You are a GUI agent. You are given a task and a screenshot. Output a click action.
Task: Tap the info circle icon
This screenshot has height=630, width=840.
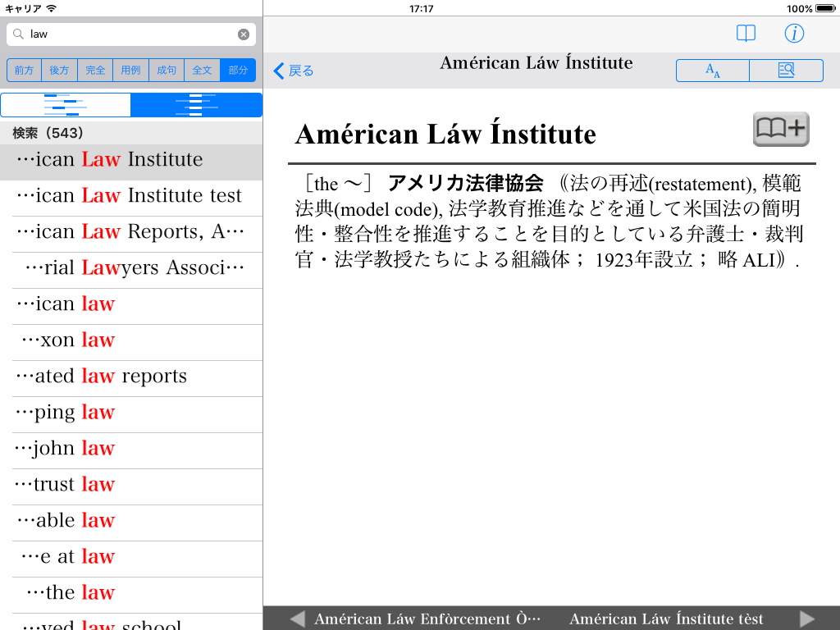[794, 34]
